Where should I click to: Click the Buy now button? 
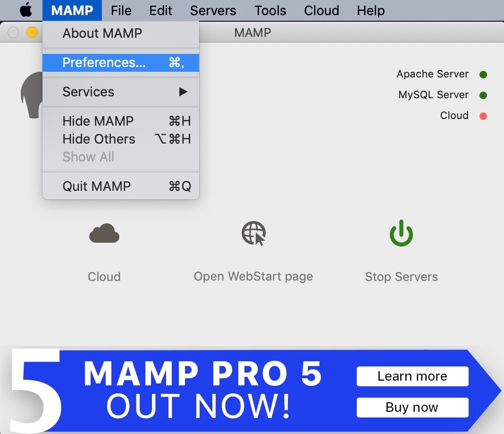point(412,408)
